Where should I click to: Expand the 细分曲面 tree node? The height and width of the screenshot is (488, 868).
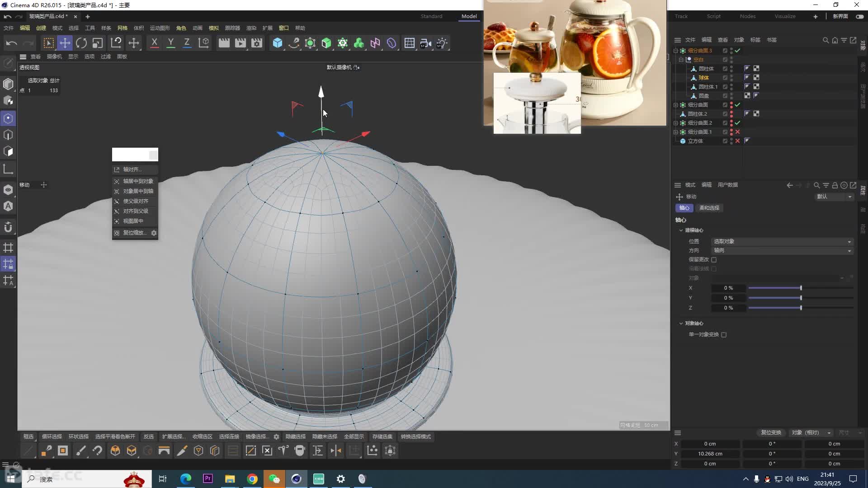point(676,105)
